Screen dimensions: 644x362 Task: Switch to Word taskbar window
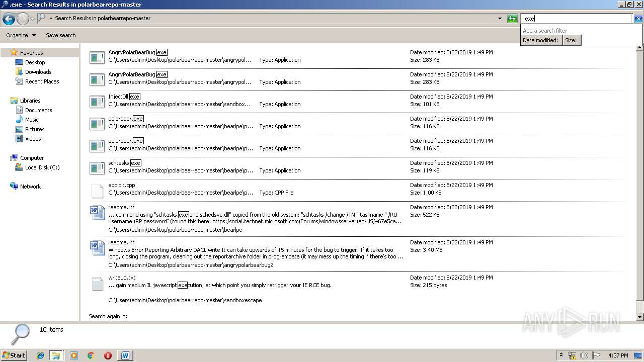tap(125, 355)
